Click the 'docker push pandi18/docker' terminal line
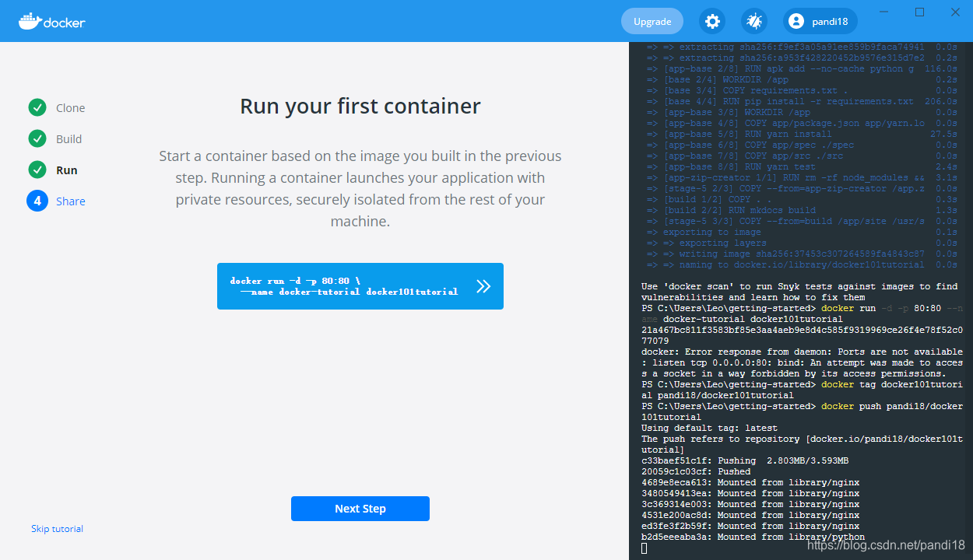This screenshot has height=560, width=973. [802, 406]
